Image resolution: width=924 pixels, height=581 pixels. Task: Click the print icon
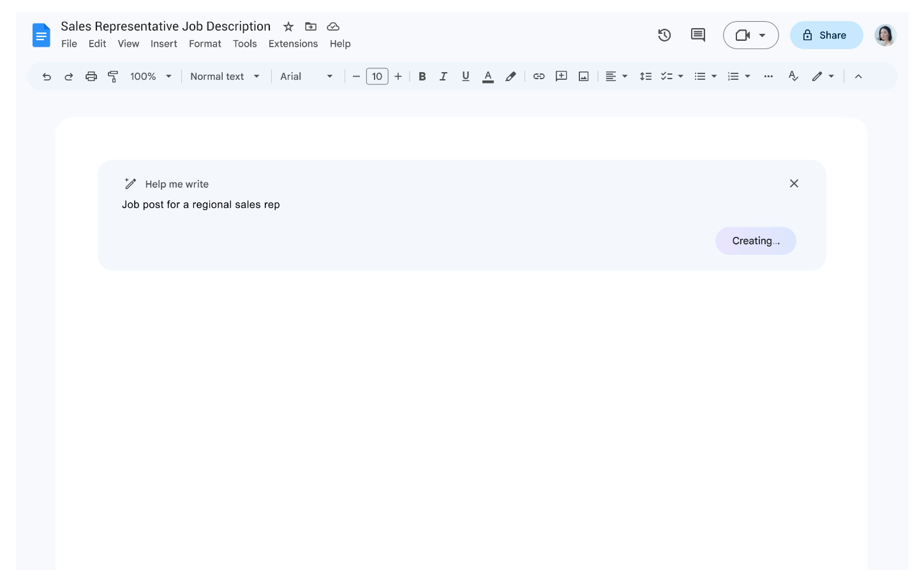[91, 77]
